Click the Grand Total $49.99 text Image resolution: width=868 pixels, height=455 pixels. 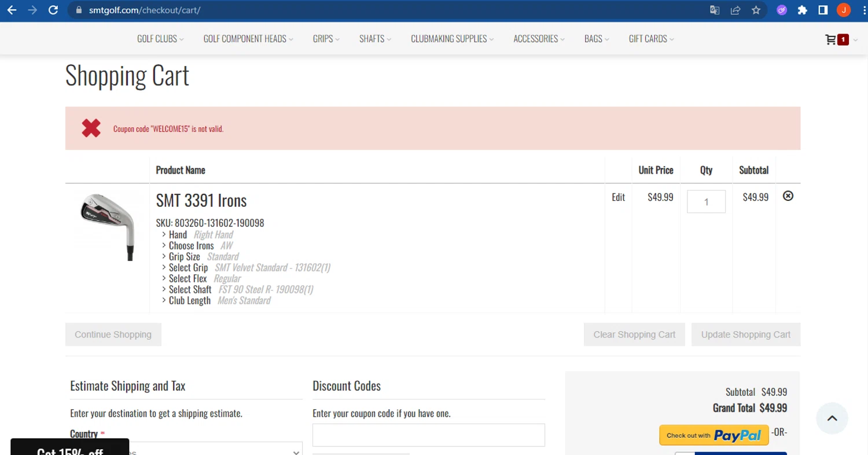(x=750, y=408)
